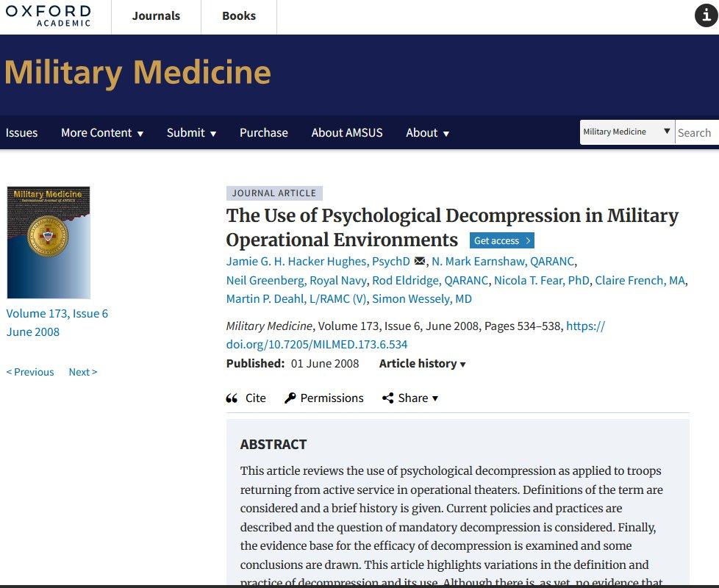The image size is (719, 588).
Task: Click the Get access button
Action: click(501, 240)
